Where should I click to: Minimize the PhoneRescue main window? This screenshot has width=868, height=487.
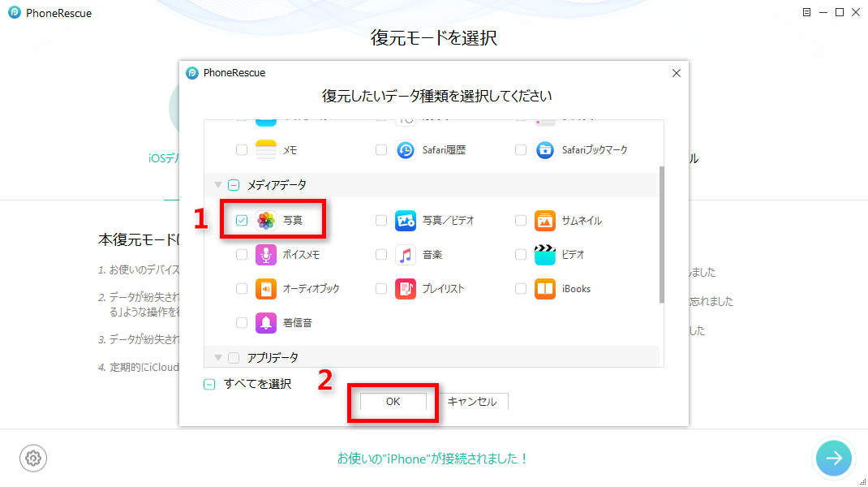click(823, 12)
